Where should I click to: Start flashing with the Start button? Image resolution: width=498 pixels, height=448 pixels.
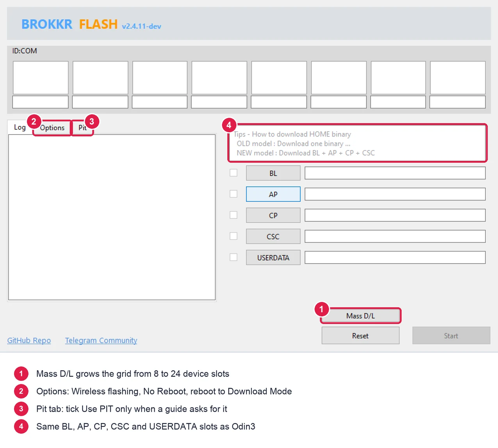[x=451, y=336]
